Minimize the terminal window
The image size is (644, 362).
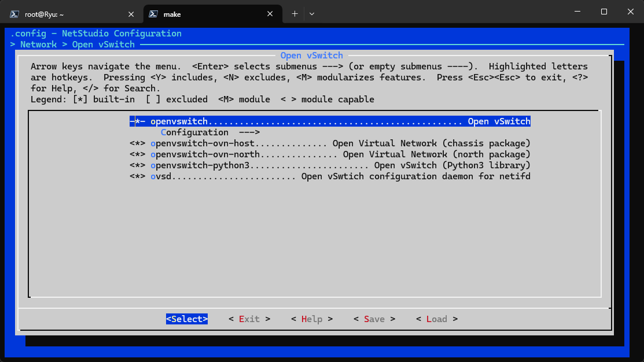(x=577, y=12)
